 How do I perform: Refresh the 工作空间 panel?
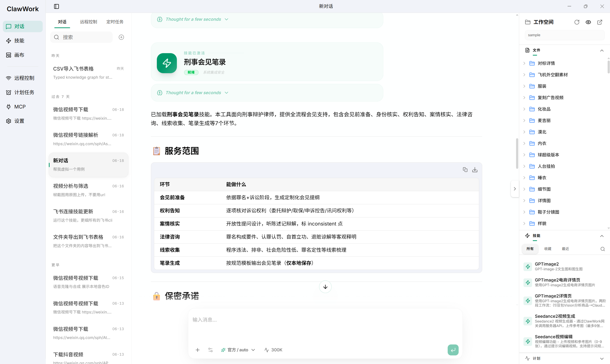pyautogui.click(x=577, y=22)
